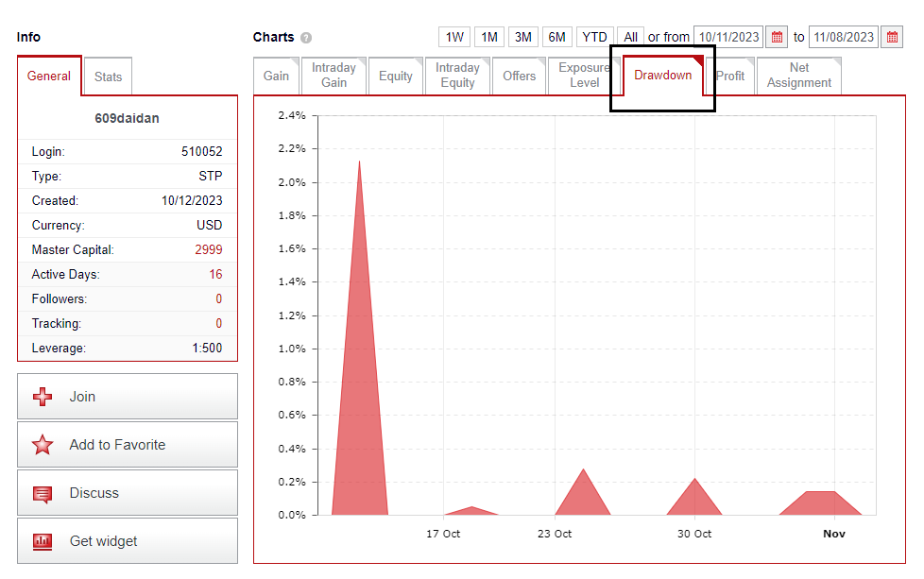924x579 pixels.
Task: Click the start date field 10/11/2023
Action: point(728,37)
